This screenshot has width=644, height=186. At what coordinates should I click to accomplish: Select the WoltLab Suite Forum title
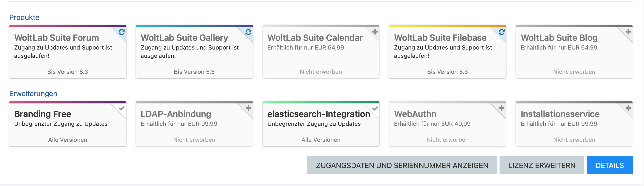click(x=56, y=38)
